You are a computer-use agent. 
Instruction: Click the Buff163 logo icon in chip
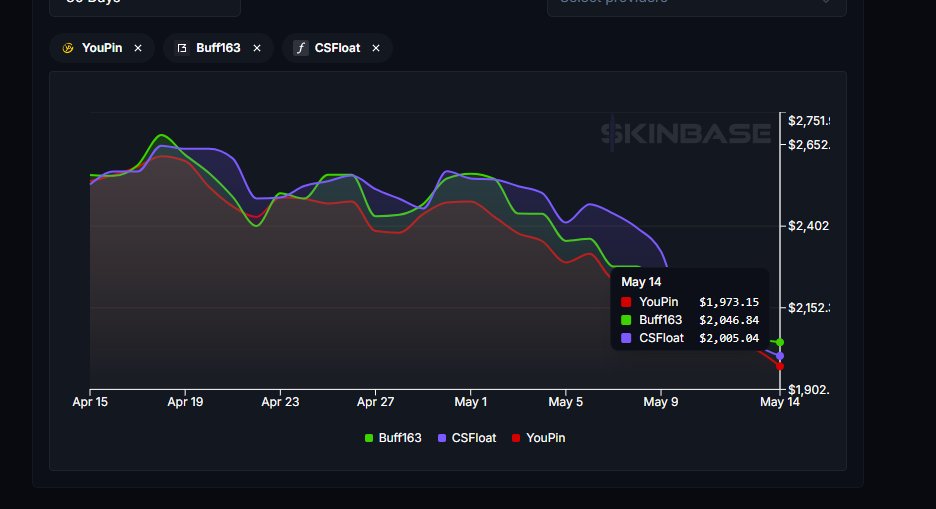pos(182,48)
